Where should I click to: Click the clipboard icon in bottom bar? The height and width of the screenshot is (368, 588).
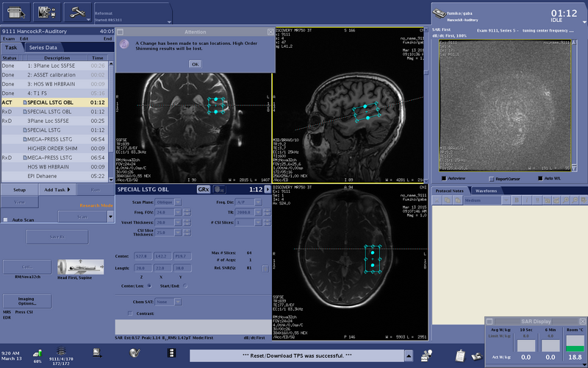tap(460, 355)
